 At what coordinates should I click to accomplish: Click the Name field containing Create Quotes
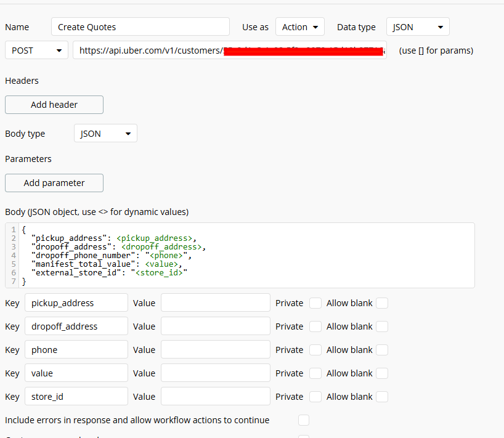click(x=140, y=26)
